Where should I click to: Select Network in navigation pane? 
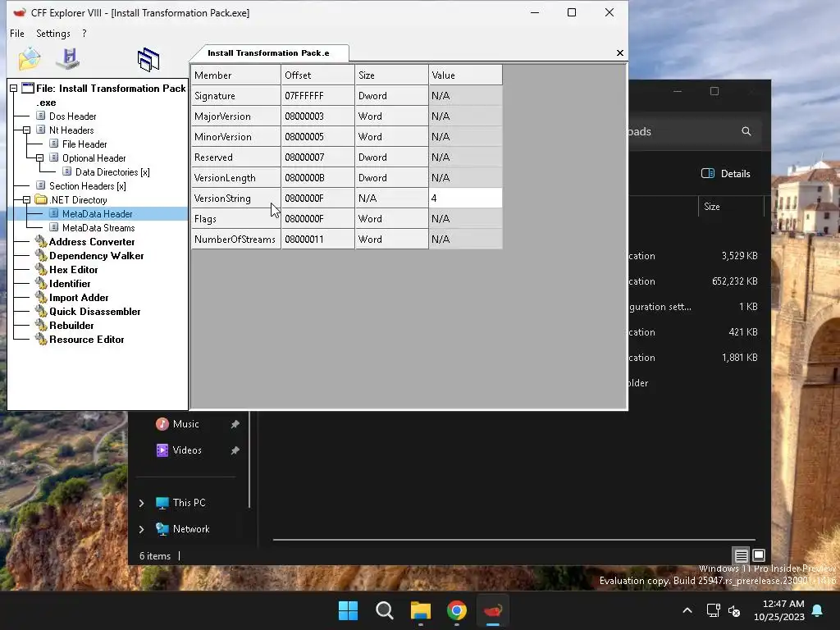(190, 529)
